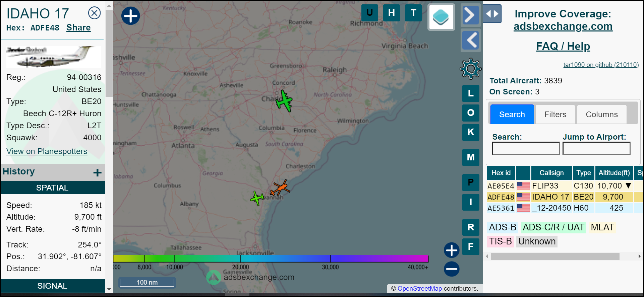Select the small green aircraft near Savannah
Image resolution: width=644 pixels, height=297 pixels.
click(x=257, y=198)
